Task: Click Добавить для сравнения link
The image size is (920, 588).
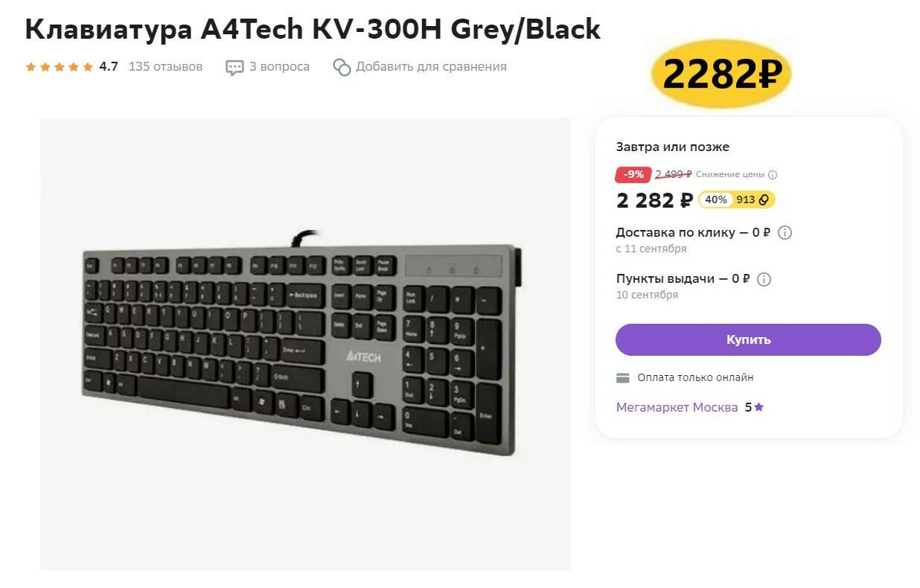Action: click(x=431, y=67)
